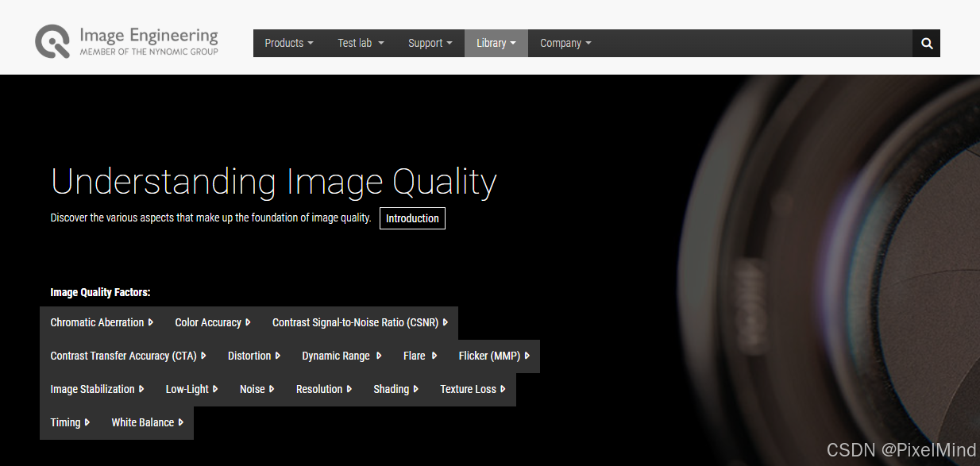Go to the Distortion factor
980x466 pixels.
point(254,356)
